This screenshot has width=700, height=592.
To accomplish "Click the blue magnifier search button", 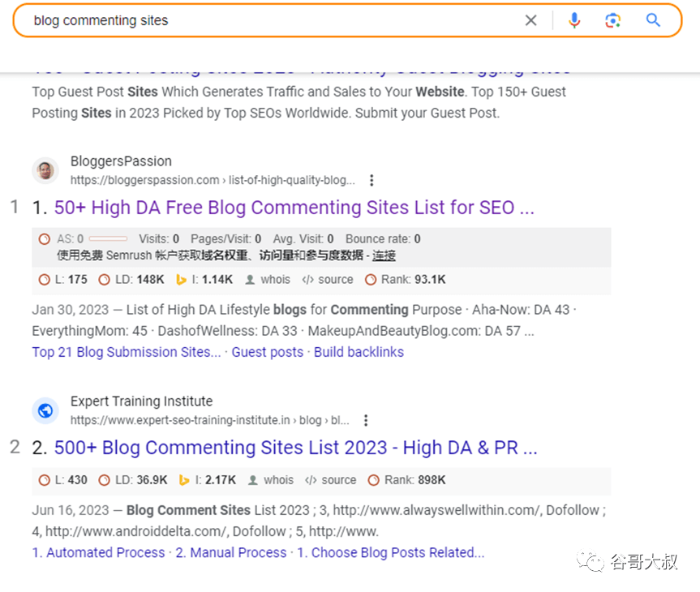I will 653,20.
